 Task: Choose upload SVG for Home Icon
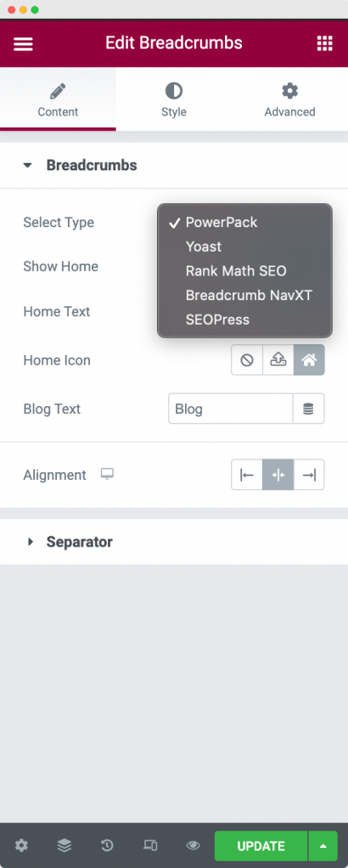tap(278, 359)
